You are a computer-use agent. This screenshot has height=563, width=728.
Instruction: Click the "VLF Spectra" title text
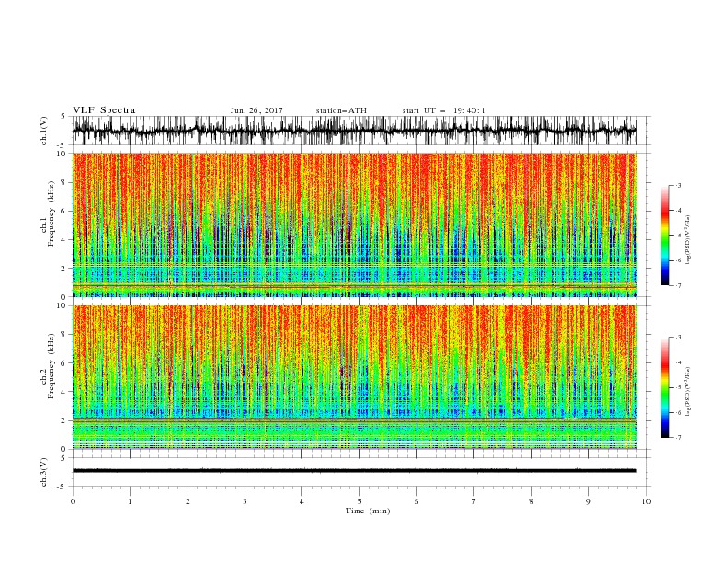click(x=104, y=110)
